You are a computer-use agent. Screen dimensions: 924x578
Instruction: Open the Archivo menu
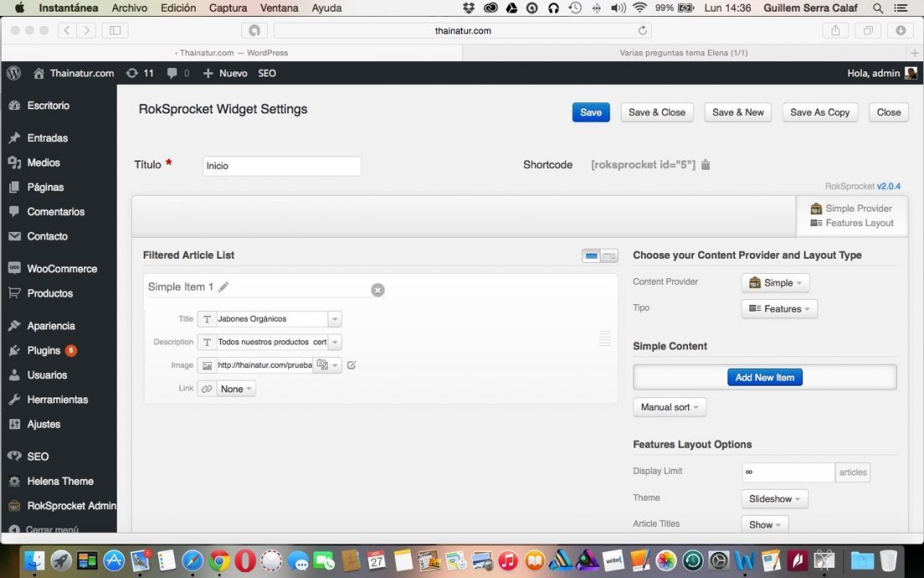(129, 8)
